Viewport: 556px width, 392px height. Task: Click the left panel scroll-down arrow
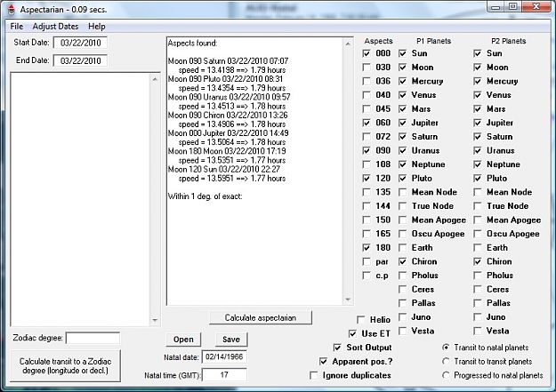(155, 320)
